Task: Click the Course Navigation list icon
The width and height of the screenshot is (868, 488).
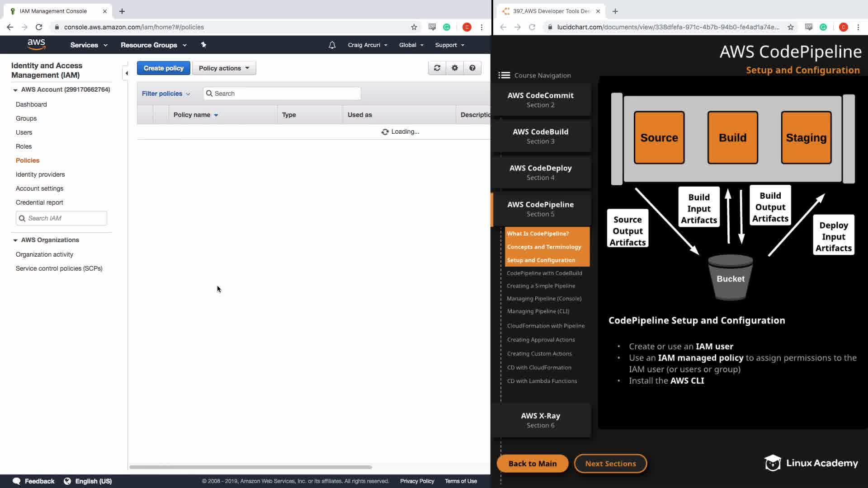Action: (x=504, y=75)
